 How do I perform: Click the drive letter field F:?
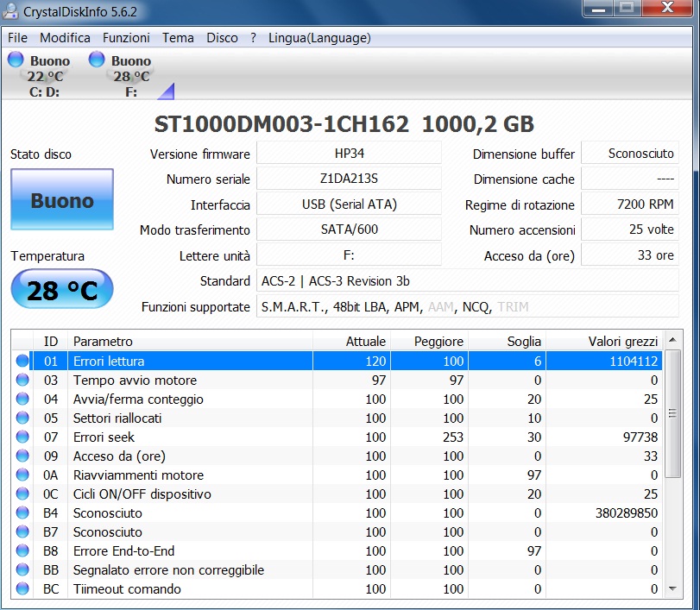(x=349, y=255)
